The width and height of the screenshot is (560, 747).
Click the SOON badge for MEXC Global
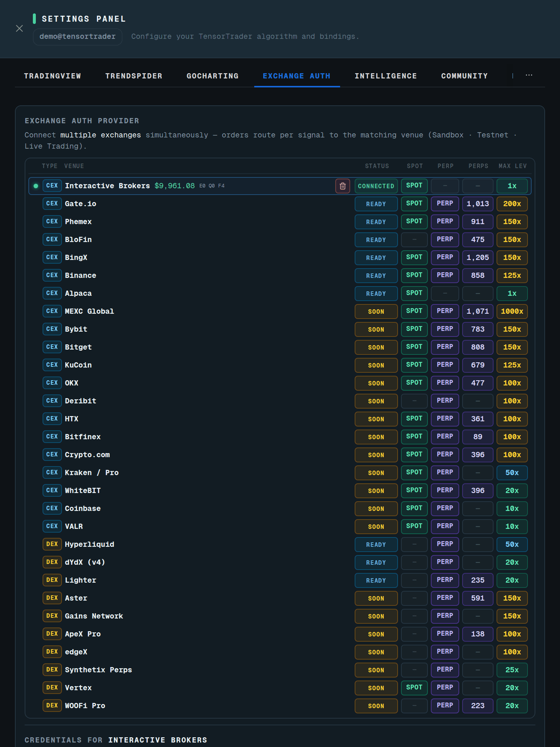coord(376,311)
